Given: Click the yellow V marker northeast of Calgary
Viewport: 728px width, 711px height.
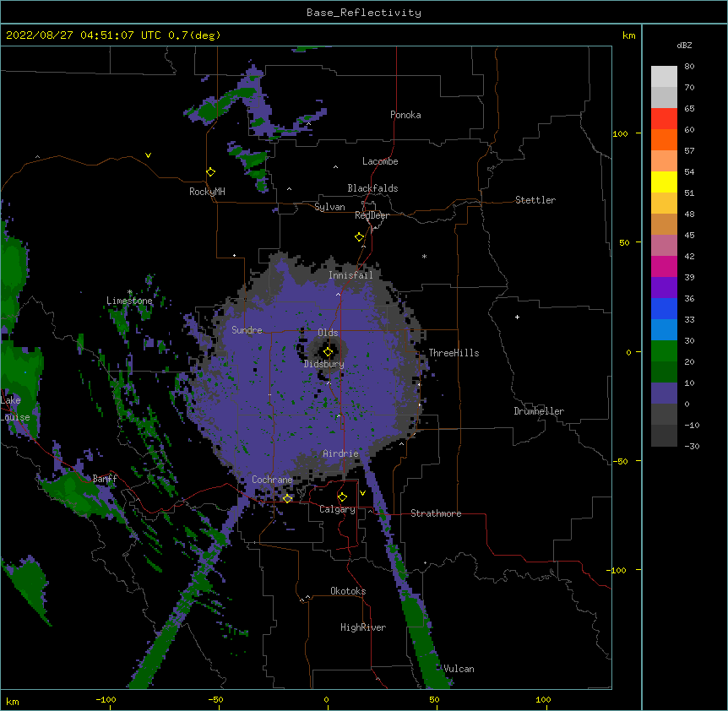Looking at the screenshot, I should (362, 493).
